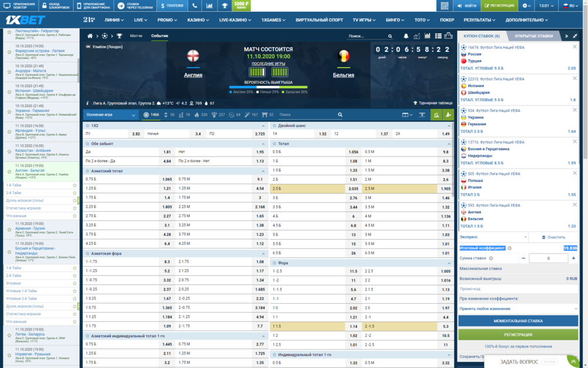Click the Очистить clear slip button
The image size is (588, 368).
tap(553, 237)
